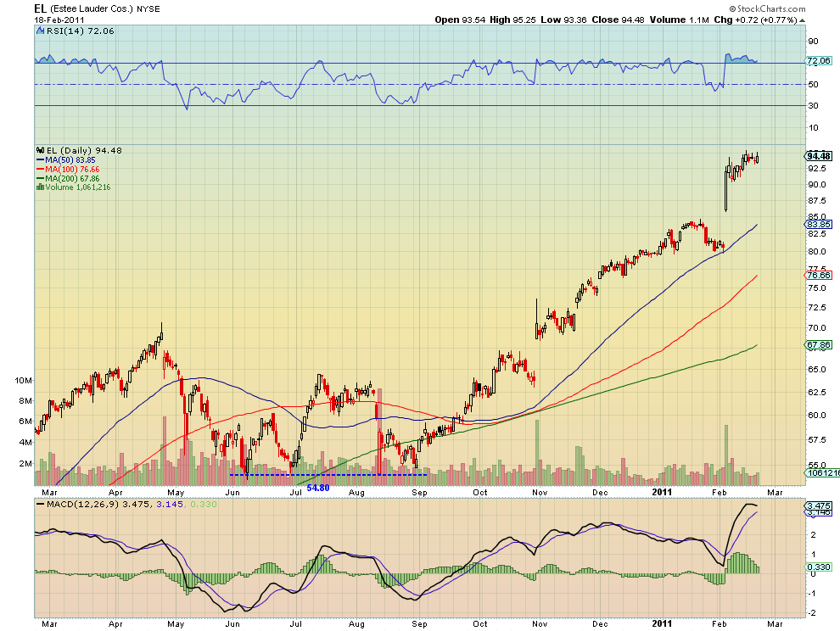
Task: Click the 6M volume axis label
Action: point(25,422)
